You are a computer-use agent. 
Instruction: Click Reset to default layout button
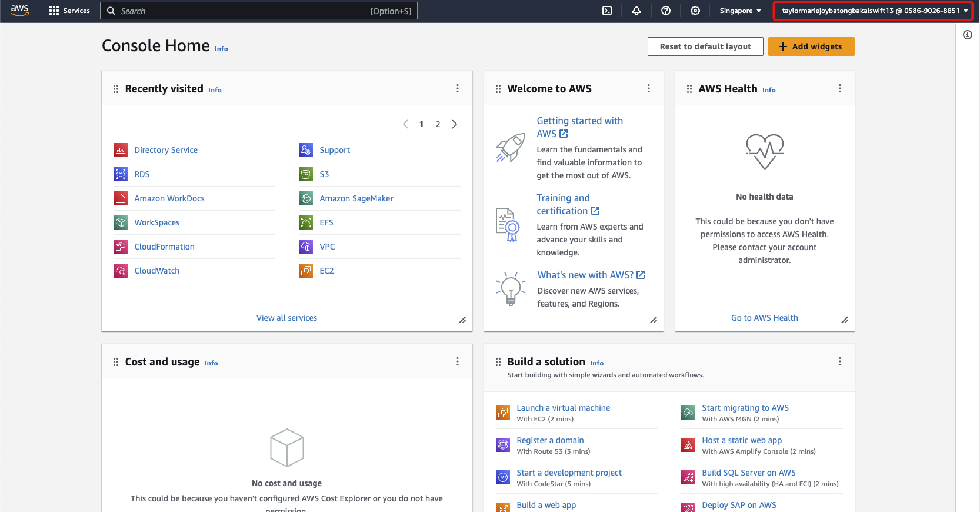pyautogui.click(x=705, y=46)
